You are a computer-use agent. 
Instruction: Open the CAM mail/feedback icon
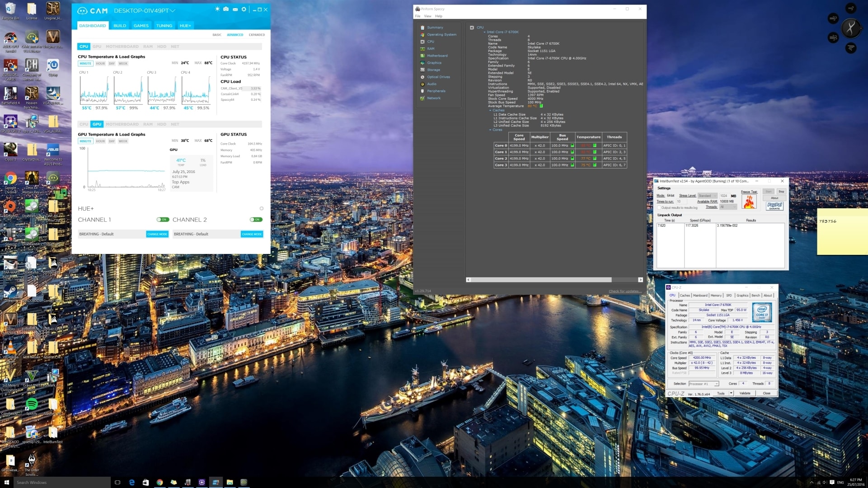235,9
